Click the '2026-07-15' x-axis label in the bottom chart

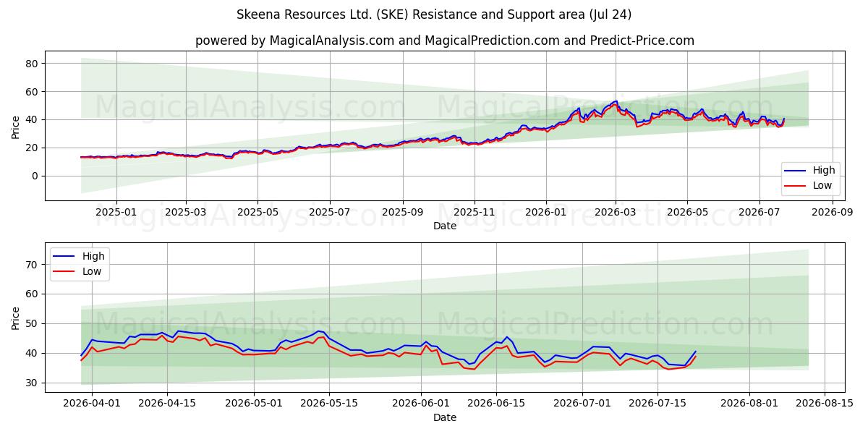[658, 404]
